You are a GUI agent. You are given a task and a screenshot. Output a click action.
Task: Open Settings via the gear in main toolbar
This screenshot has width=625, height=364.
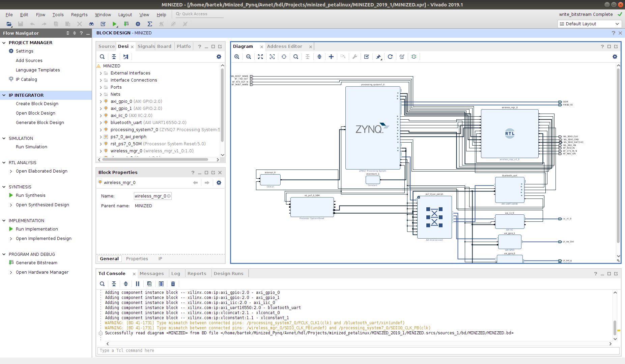(138, 24)
